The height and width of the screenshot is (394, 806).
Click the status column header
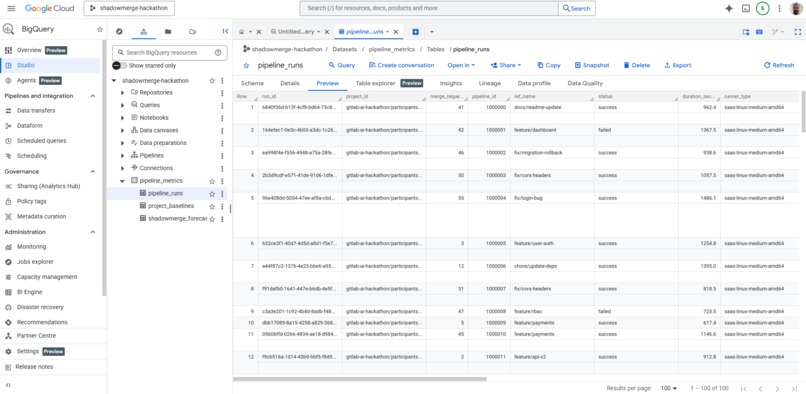[x=636, y=97]
